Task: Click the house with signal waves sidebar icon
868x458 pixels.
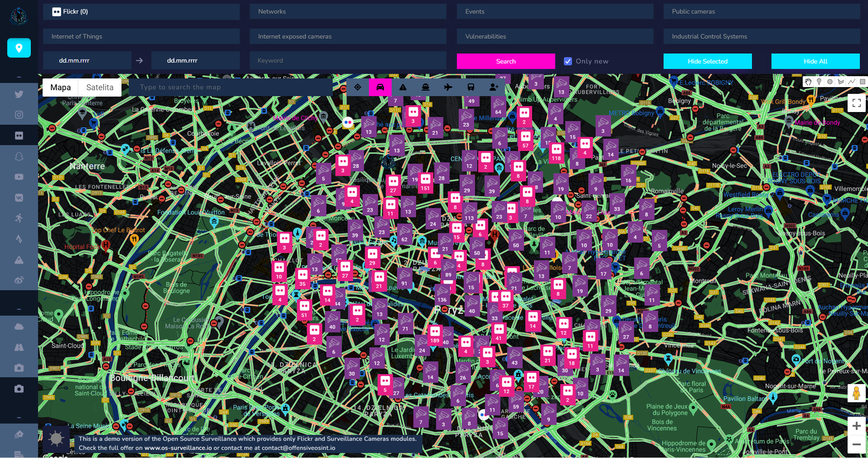Action: (x=19, y=434)
